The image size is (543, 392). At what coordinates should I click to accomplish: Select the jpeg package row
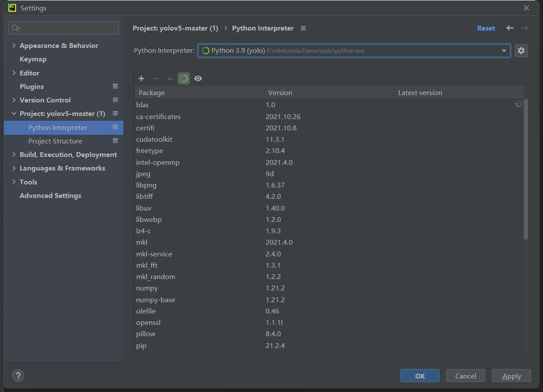[x=329, y=174]
